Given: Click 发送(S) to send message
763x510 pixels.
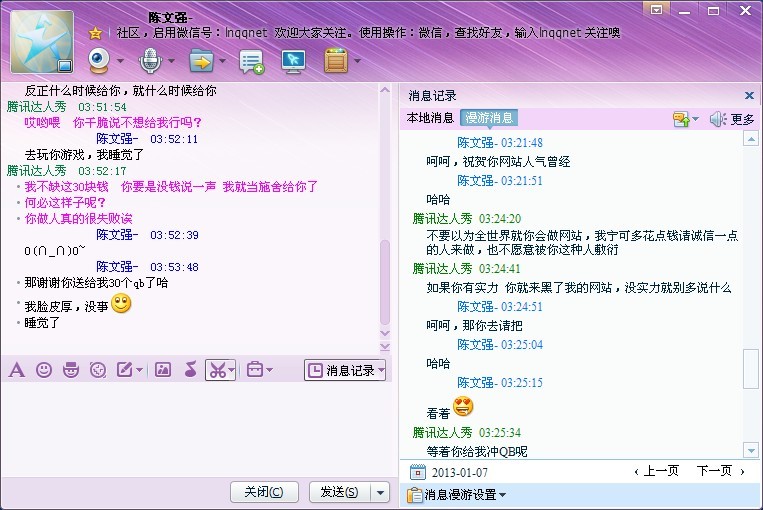Looking at the screenshot, I should point(340,492).
